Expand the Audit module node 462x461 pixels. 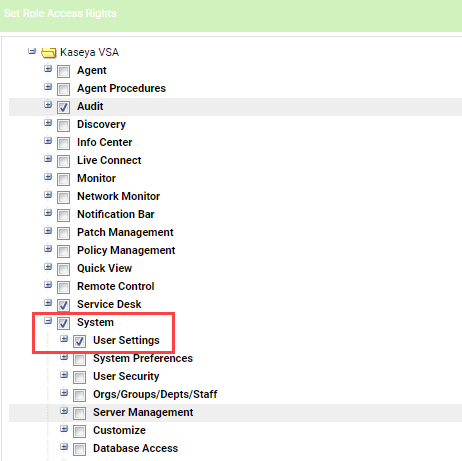click(x=48, y=105)
